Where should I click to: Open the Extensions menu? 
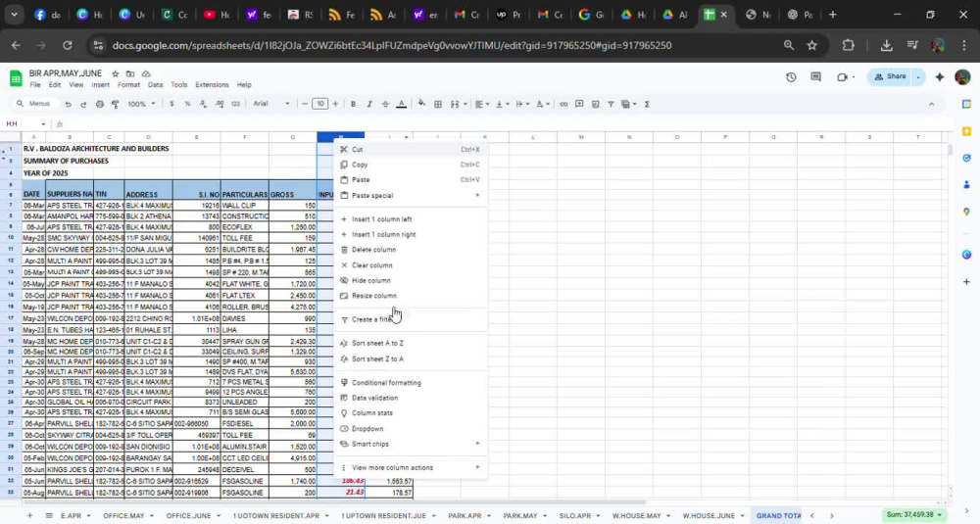(212, 85)
